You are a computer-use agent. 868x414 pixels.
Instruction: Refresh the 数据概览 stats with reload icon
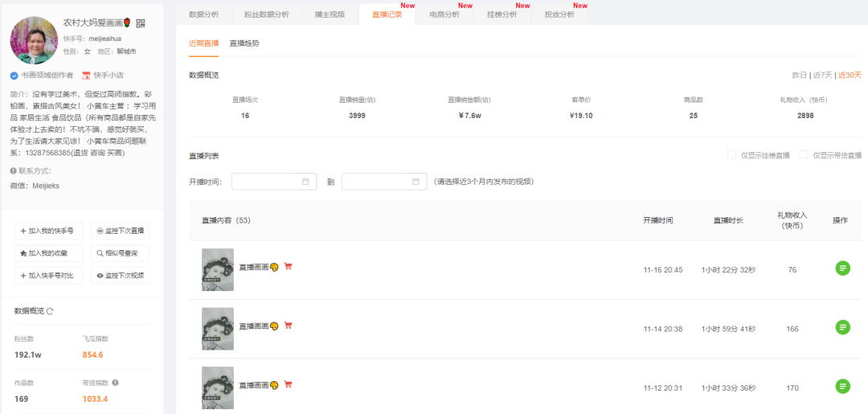tap(50, 312)
